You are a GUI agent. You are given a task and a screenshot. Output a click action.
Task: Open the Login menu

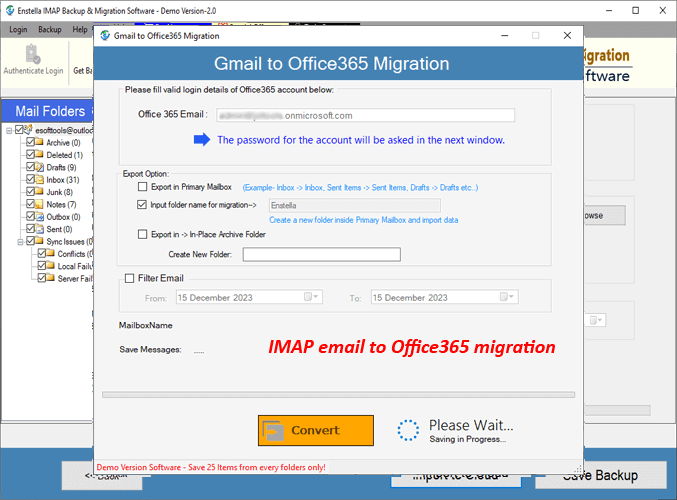[18, 29]
